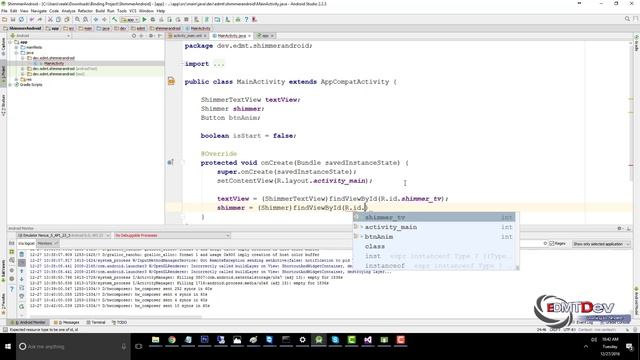The image size is (640, 360).
Task: Select class autocomplete suggestion
Action: 434,247
